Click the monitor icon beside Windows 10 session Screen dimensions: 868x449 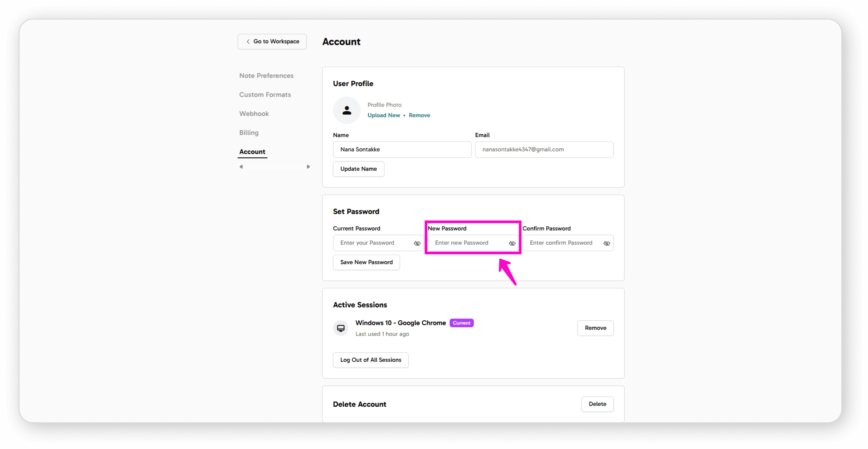coord(341,328)
